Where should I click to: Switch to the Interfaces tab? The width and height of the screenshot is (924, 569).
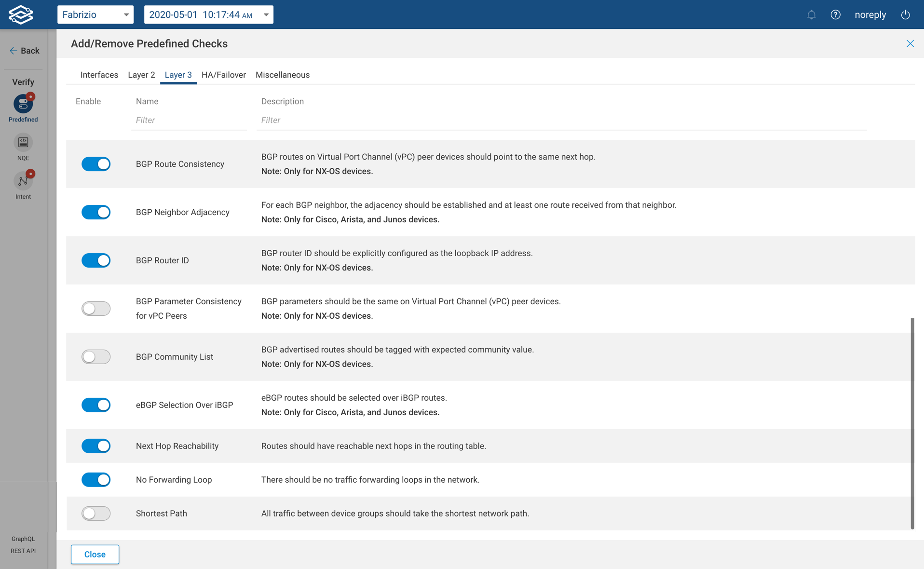click(x=99, y=75)
